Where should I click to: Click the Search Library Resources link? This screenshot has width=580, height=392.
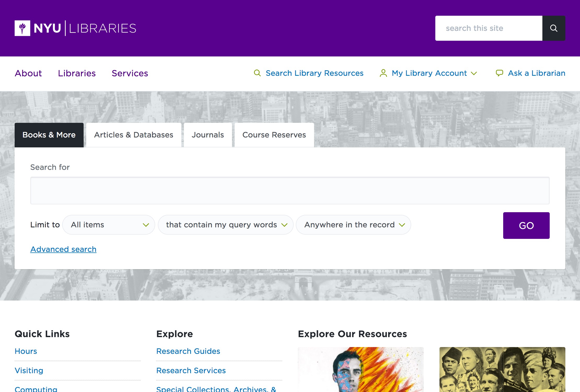coord(315,73)
